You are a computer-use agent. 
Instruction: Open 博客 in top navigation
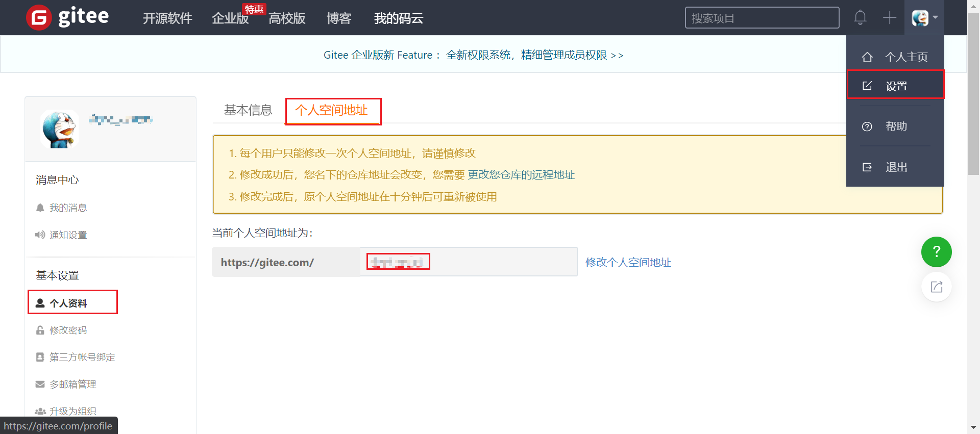[339, 18]
